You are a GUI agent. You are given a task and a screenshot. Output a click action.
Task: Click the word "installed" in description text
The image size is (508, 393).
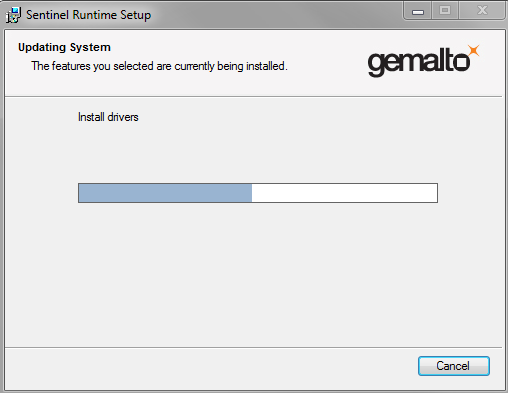[x=266, y=66]
